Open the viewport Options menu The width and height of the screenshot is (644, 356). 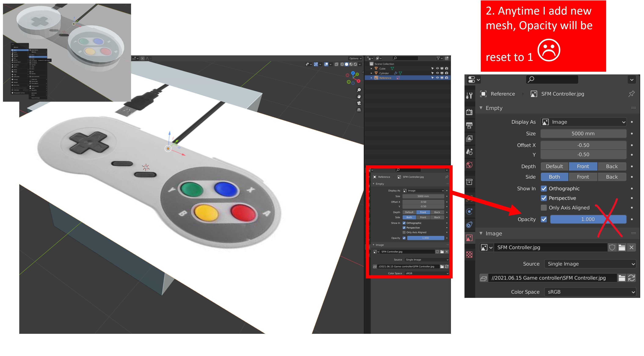coord(355,58)
